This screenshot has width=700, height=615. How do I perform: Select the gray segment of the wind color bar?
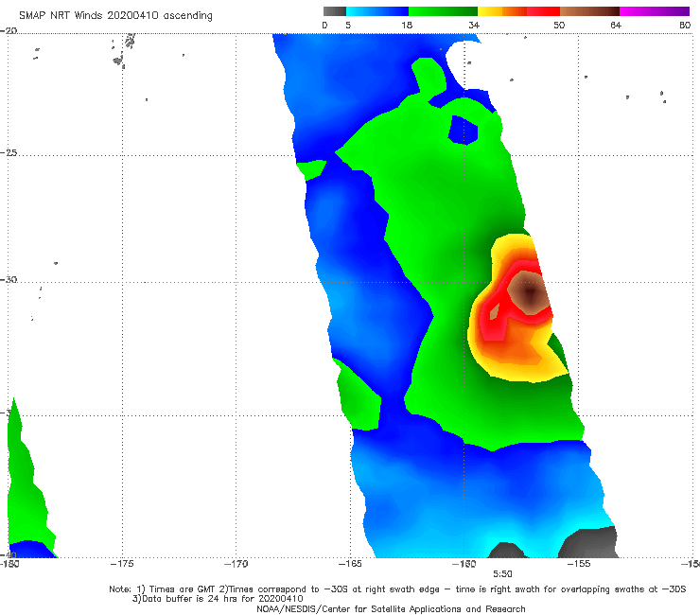coord(335,11)
